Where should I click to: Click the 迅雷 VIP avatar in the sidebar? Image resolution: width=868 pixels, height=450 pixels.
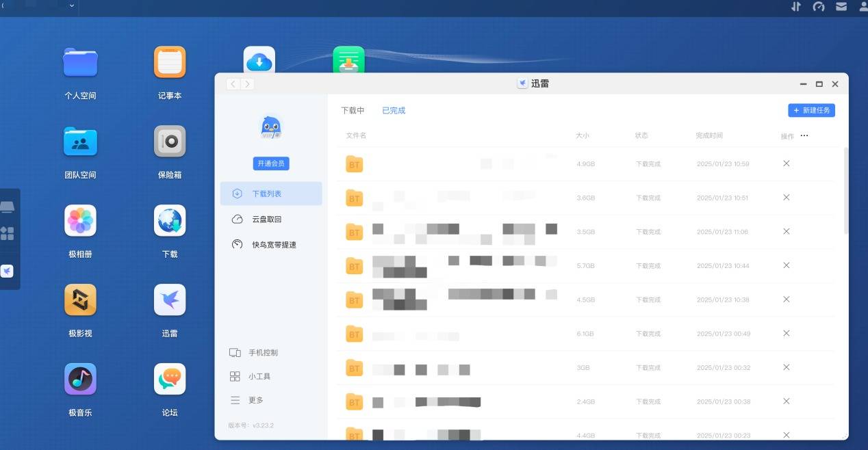271,127
